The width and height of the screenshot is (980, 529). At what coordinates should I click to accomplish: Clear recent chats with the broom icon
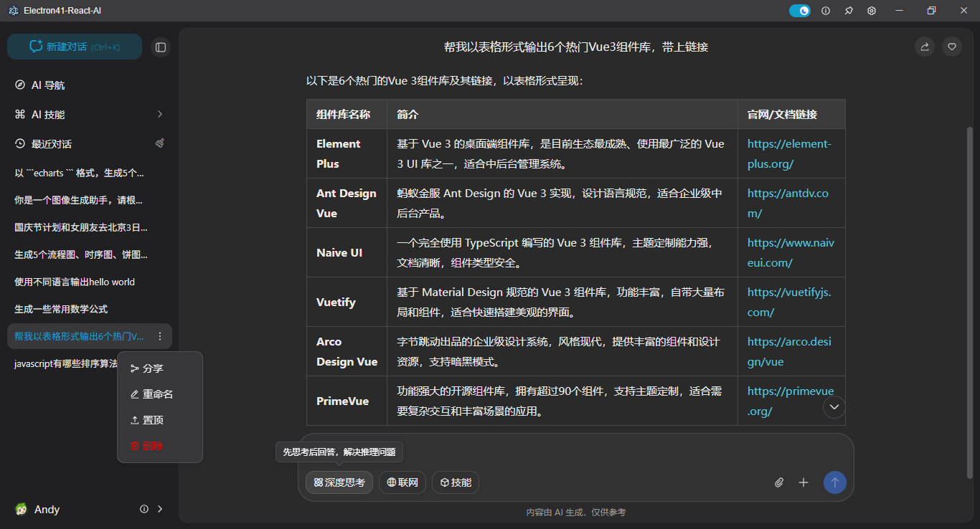pyautogui.click(x=160, y=143)
